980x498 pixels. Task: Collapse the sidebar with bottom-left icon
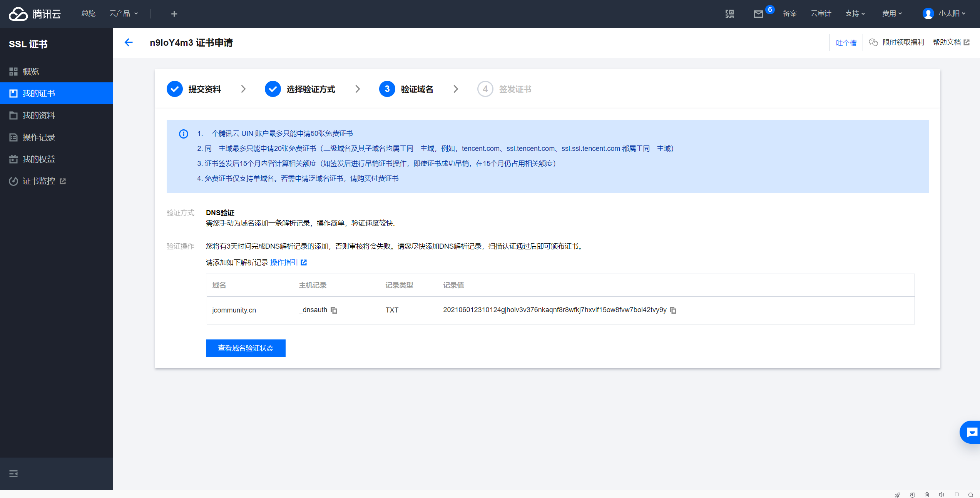click(x=13, y=474)
